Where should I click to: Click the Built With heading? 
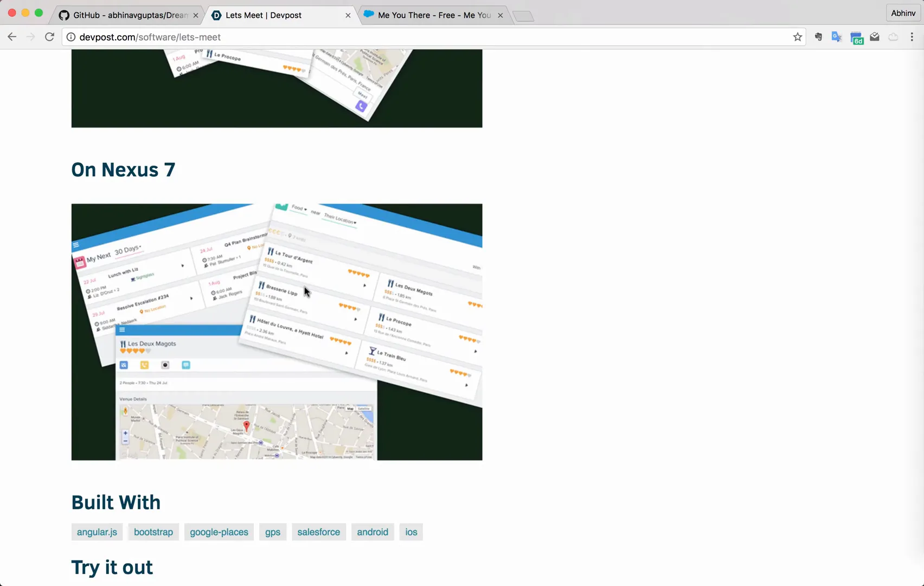click(x=116, y=502)
